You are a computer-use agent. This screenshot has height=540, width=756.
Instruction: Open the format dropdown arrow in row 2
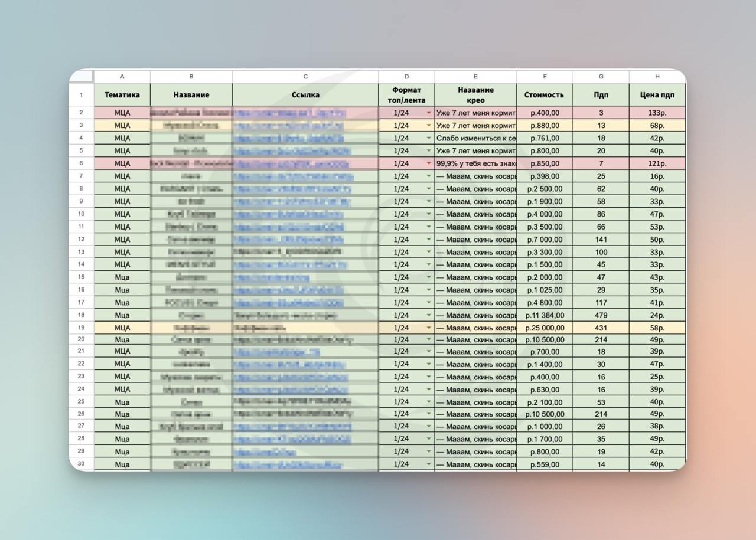(429, 113)
